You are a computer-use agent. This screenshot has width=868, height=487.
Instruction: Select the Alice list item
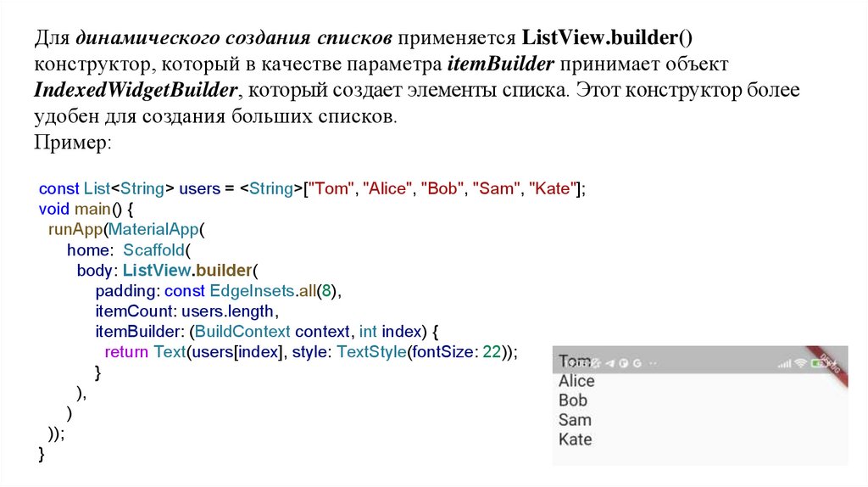pyautogui.click(x=576, y=381)
